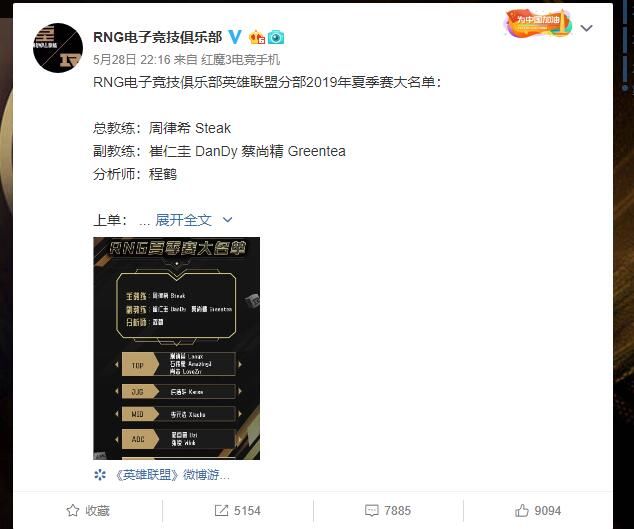Image resolution: width=634 pixels, height=529 pixels.
Task: Open the RNG club profile avatar
Action: click(58, 48)
